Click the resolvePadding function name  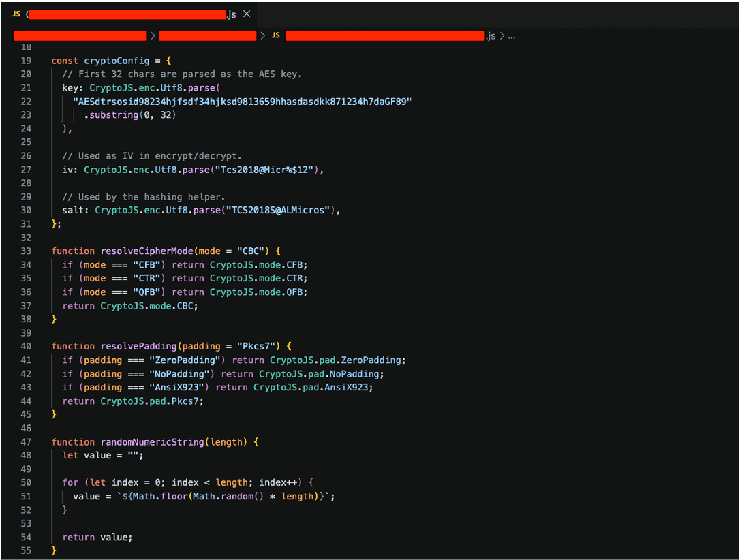coord(139,346)
